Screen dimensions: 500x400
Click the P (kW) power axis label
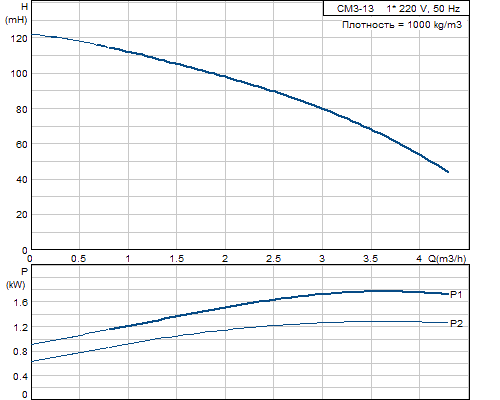click(16, 278)
